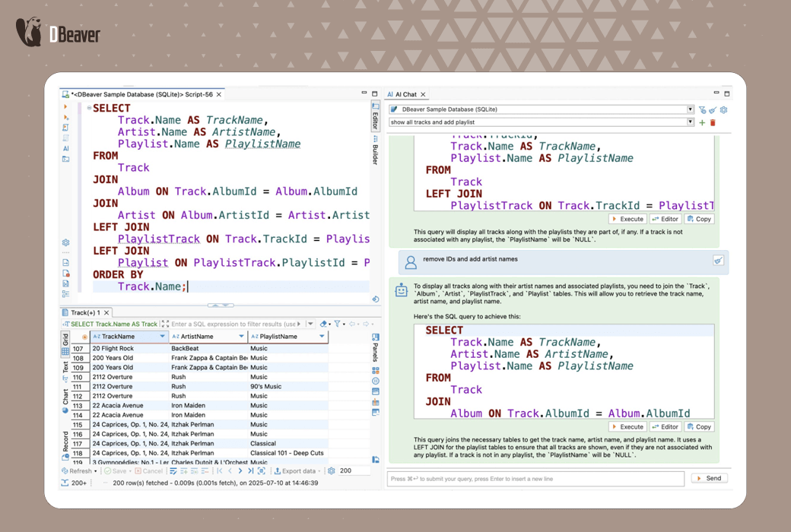The height and width of the screenshot is (532, 791).
Task: Open TrackName column sort dropdown arrow
Action: click(x=162, y=336)
